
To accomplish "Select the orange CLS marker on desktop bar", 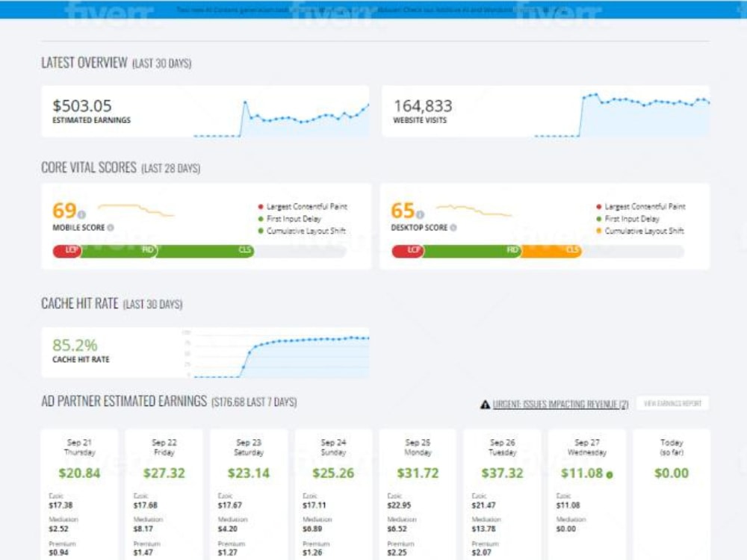I will pyautogui.click(x=572, y=251).
